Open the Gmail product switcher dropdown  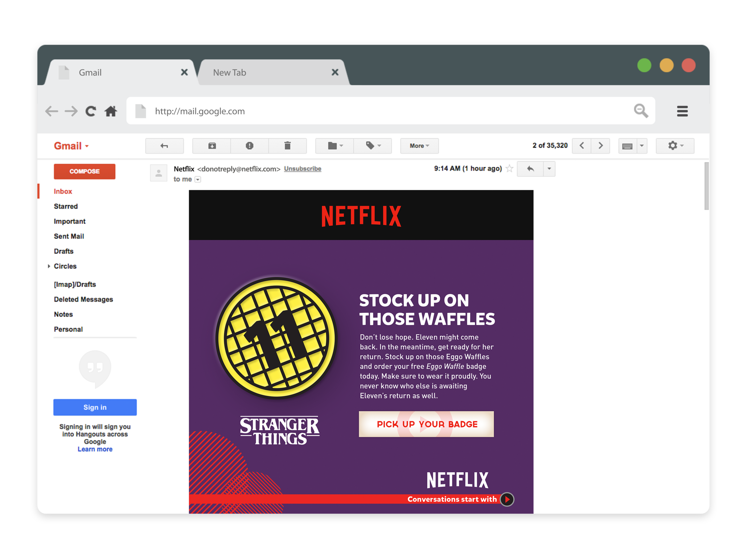tap(71, 146)
